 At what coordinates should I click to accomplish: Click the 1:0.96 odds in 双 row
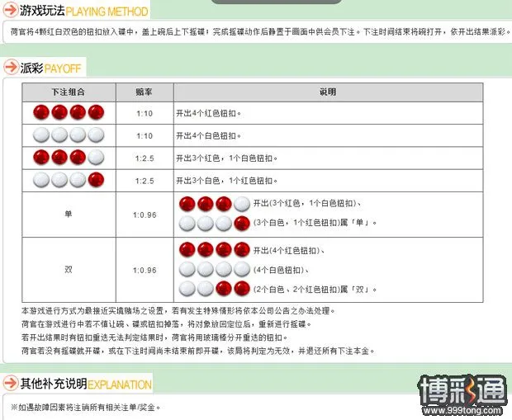pos(145,270)
